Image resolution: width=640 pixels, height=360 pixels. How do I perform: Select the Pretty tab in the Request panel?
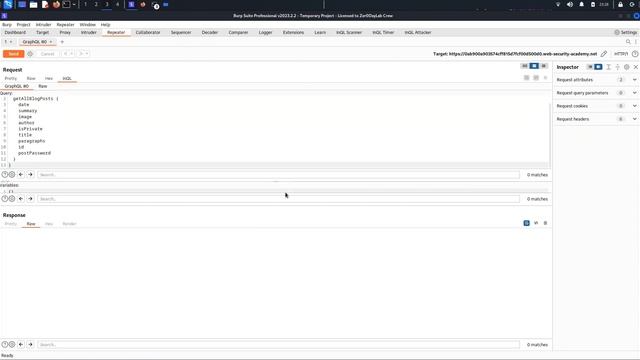pyautogui.click(x=11, y=78)
